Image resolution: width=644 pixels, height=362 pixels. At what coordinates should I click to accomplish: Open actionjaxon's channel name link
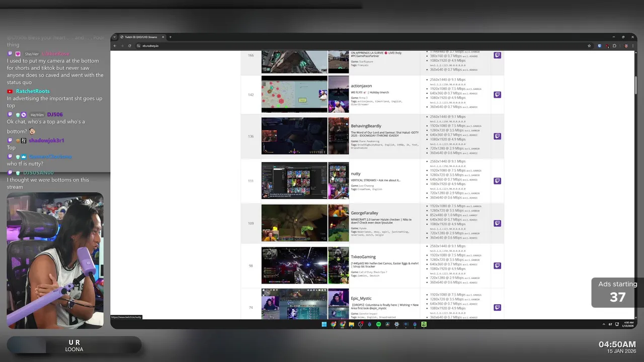(x=361, y=86)
